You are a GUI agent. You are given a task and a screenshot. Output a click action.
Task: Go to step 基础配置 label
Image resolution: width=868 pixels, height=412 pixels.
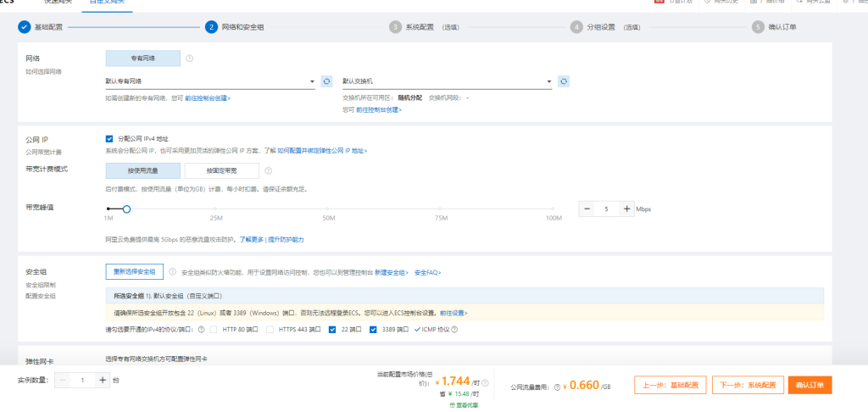tap(48, 26)
